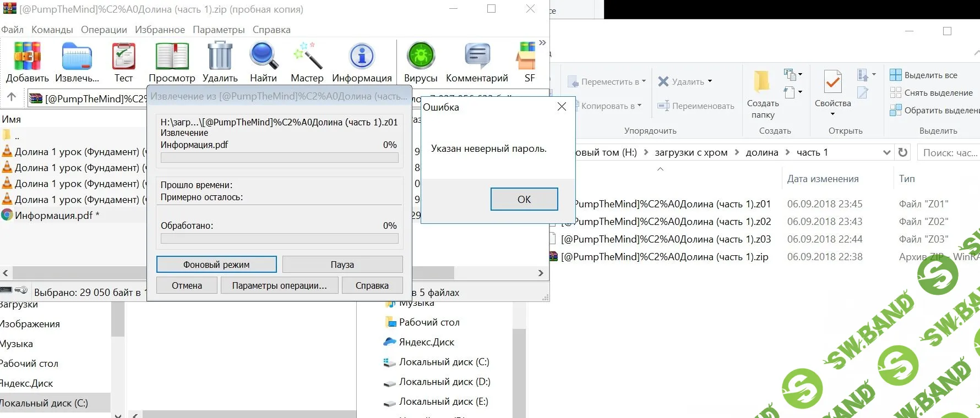Viewport: 980px width, 418px height.
Task: Open the address bar path dropdown
Action: pos(886,152)
